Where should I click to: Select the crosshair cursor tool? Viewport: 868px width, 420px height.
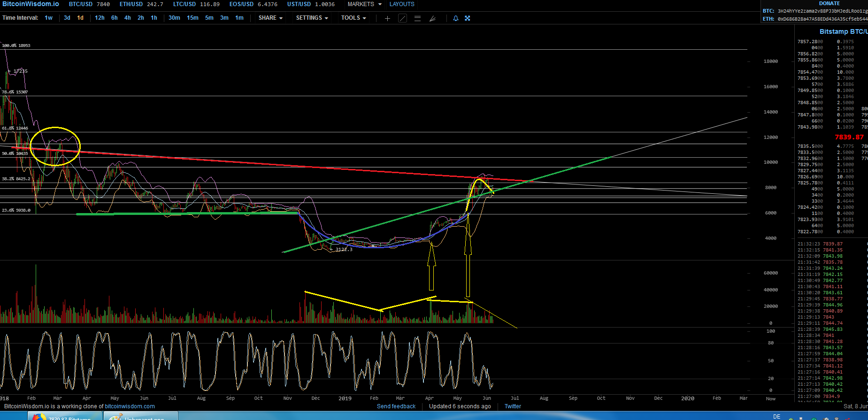[387, 18]
